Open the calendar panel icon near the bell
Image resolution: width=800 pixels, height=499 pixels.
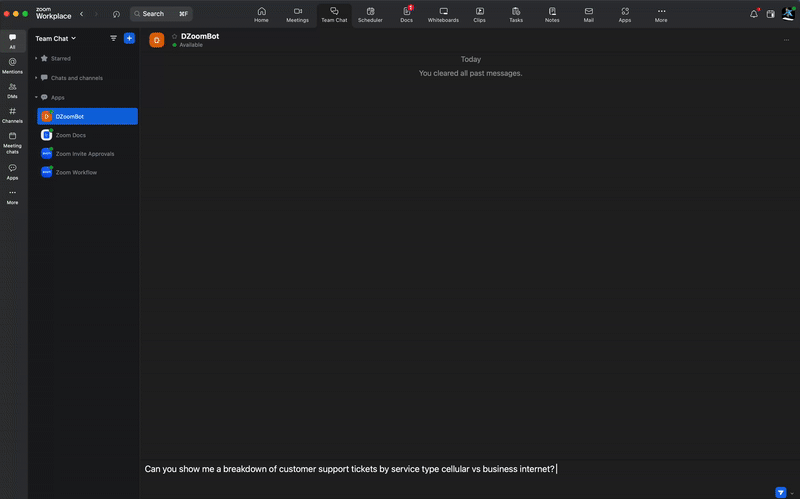point(770,14)
